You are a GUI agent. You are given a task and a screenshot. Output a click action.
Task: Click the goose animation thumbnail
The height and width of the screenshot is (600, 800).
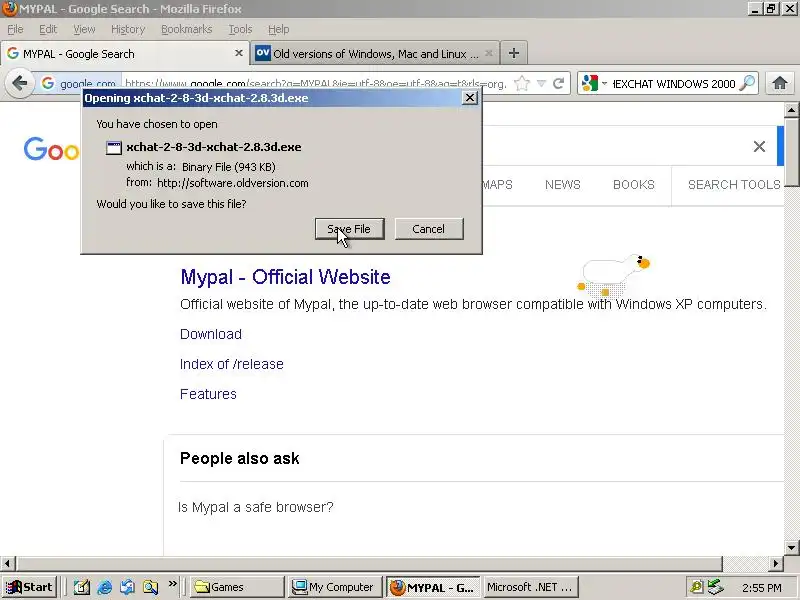(x=613, y=276)
